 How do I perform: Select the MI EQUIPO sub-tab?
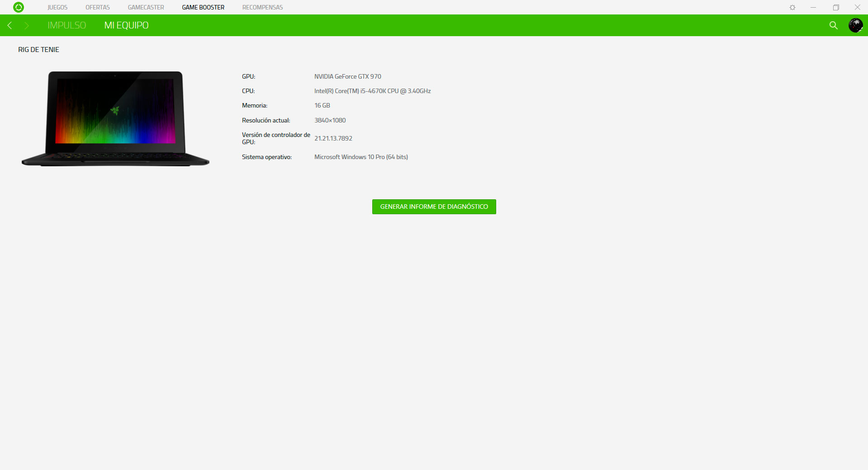[126, 25]
